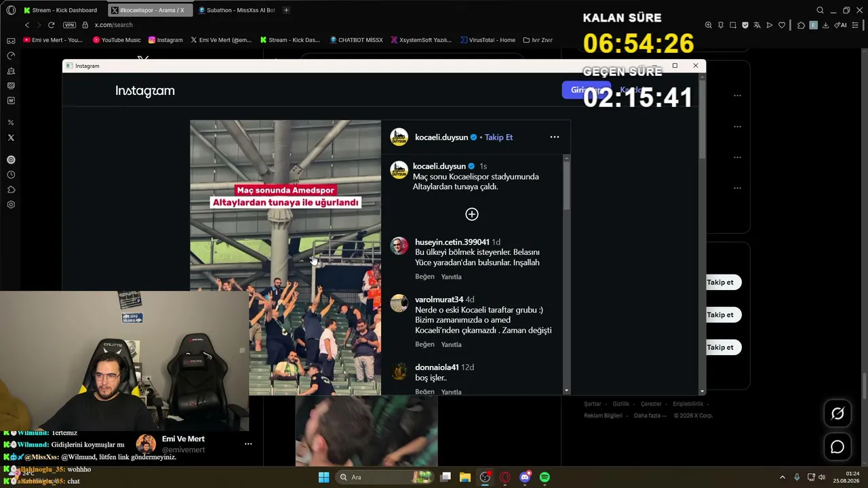Viewport: 868px width, 488px height.
Task: Load more comments with plus button
Action: tap(472, 214)
